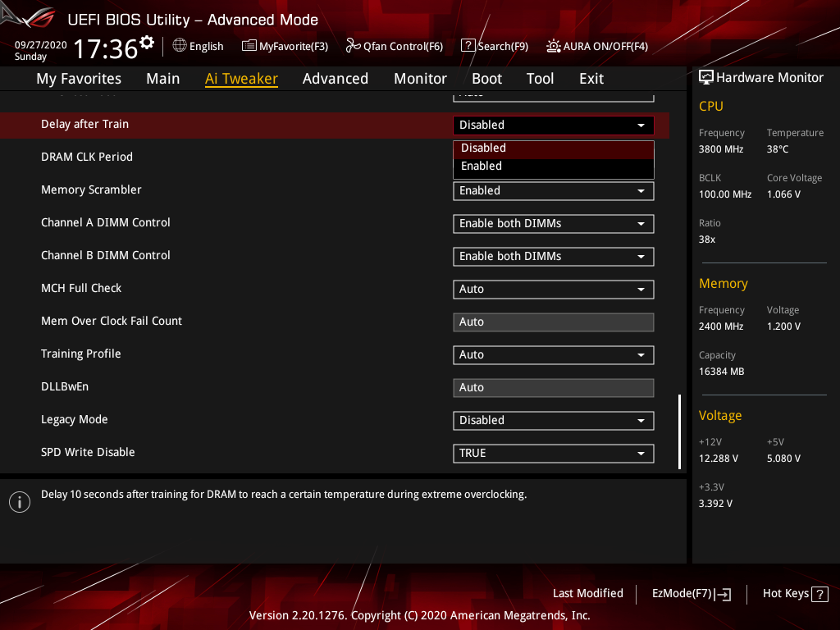The width and height of the screenshot is (840, 630).
Task: Click CPU temperature value 38°C
Action: (778, 149)
